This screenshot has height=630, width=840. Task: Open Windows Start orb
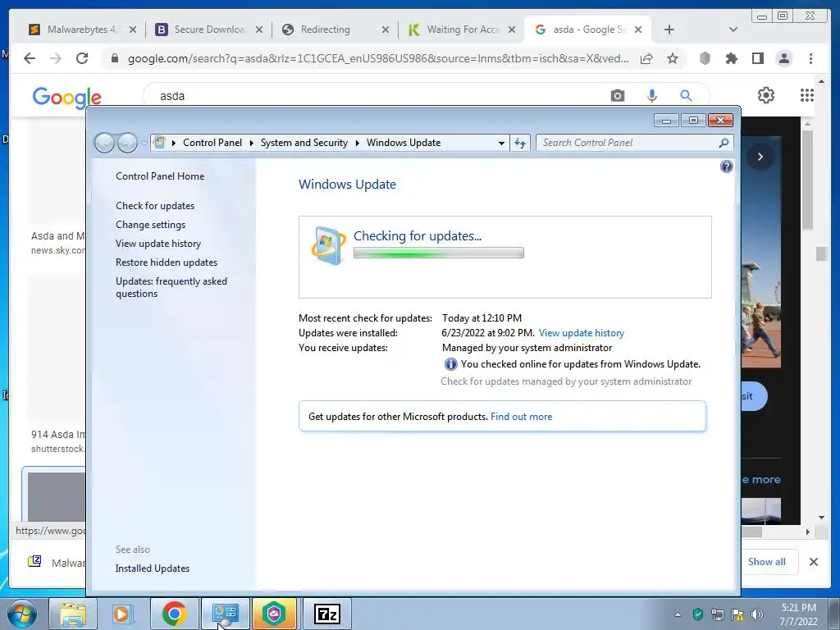click(21, 614)
